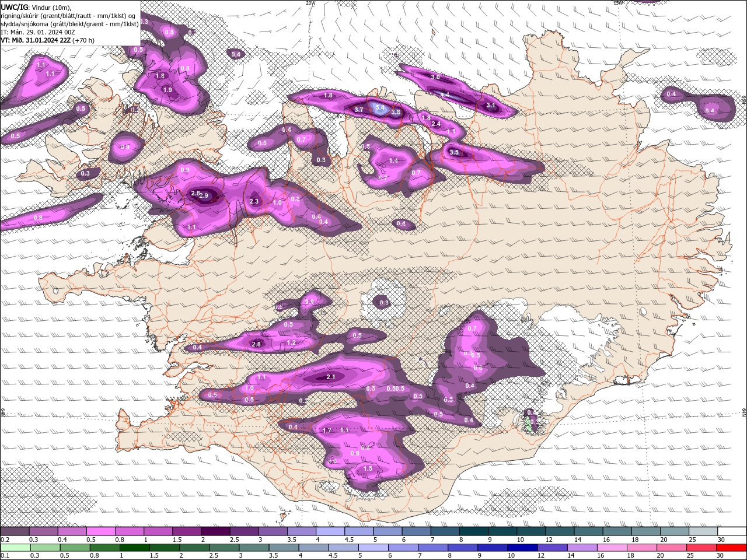Click the darkest green lower swatch labeled 1
This screenshot has height=560, width=747.
point(134,548)
